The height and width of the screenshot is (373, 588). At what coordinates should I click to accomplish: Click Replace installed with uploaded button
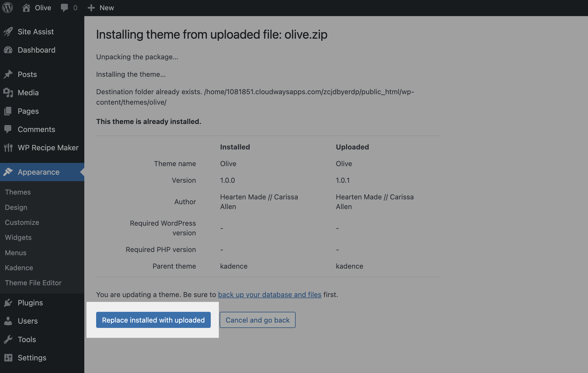[153, 320]
